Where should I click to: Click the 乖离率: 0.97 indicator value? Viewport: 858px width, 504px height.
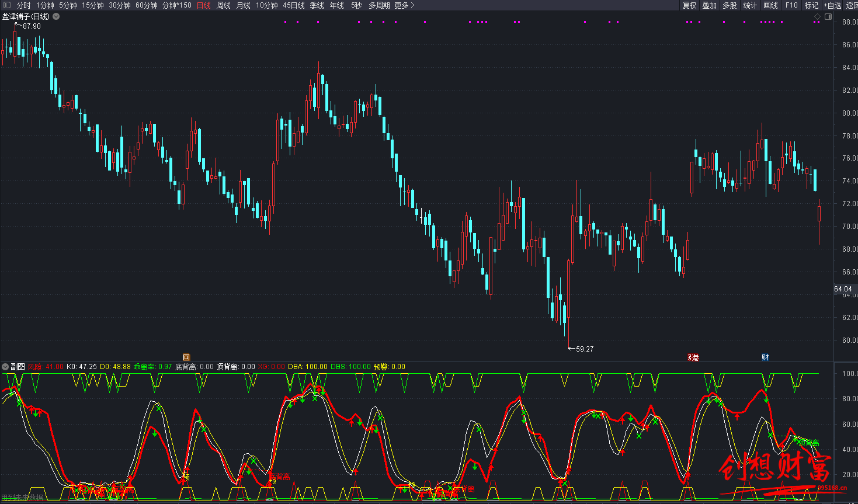[152, 367]
